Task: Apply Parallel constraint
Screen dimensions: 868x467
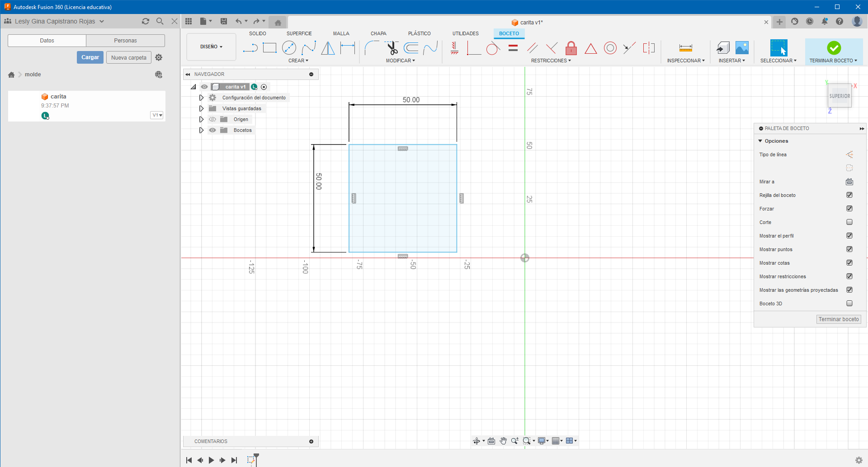Action: coord(532,48)
